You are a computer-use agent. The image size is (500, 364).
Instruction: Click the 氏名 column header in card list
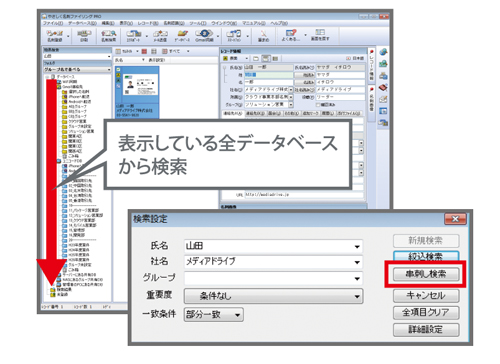(129, 60)
